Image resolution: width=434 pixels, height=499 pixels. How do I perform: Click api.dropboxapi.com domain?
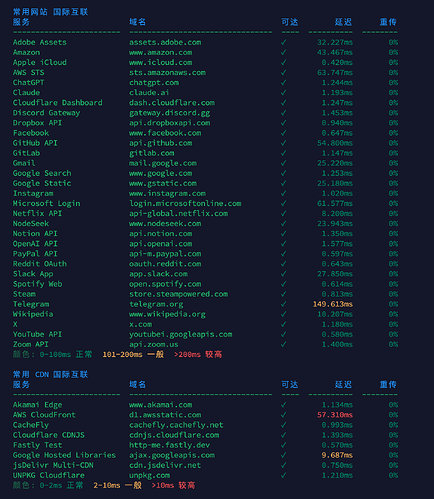pyautogui.click(x=170, y=123)
